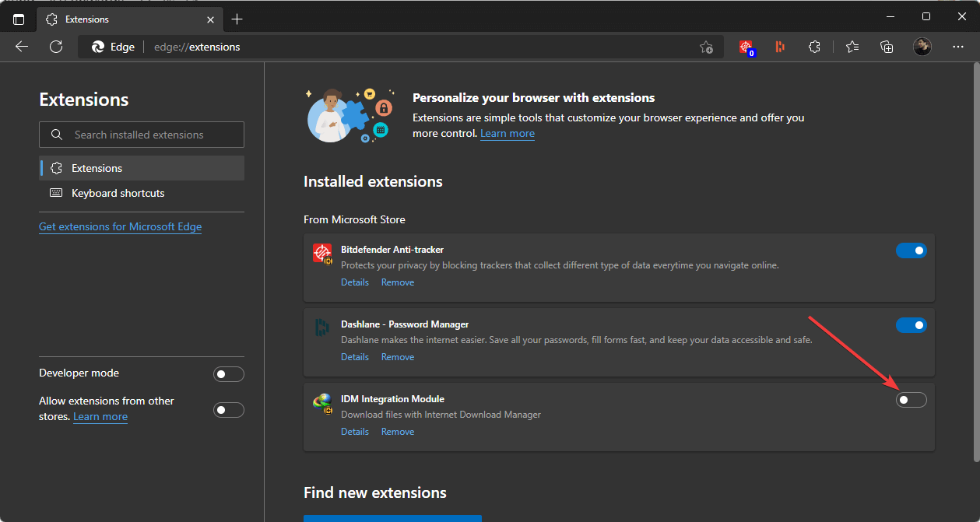
Task: Select Extensions in the sidebar
Action: click(x=142, y=168)
